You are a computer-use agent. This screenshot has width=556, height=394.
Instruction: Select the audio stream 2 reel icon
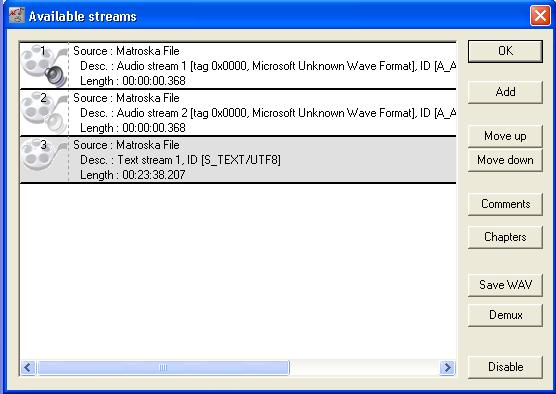pyautogui.click(x=44, y=112)
